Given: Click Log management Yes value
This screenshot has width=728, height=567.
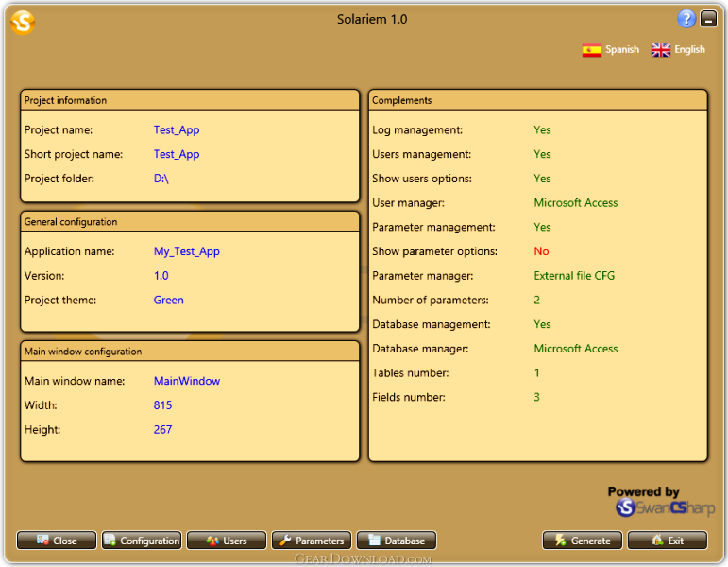Looking at the screenshot, I should click(542, 130).
